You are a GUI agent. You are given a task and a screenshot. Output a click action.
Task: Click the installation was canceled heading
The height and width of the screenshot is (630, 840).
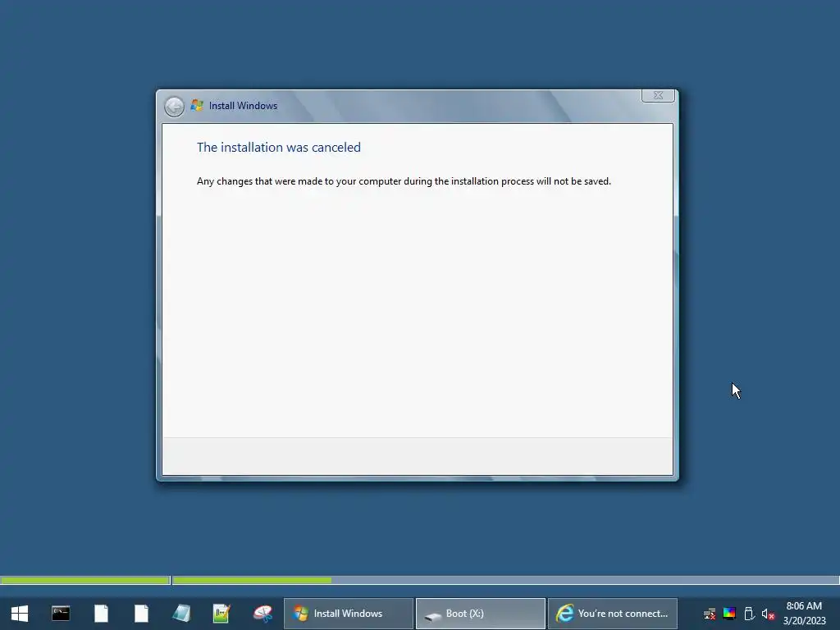(x=279, y=148)
